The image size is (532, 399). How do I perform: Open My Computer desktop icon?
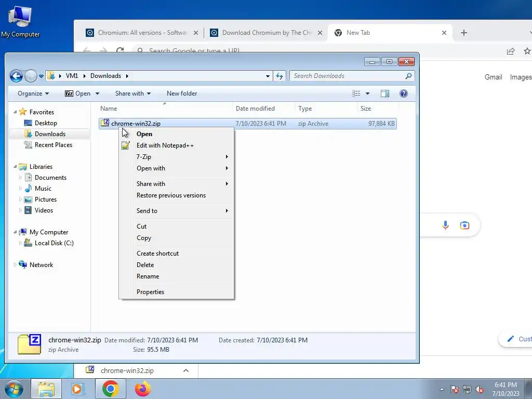point(20,21)
